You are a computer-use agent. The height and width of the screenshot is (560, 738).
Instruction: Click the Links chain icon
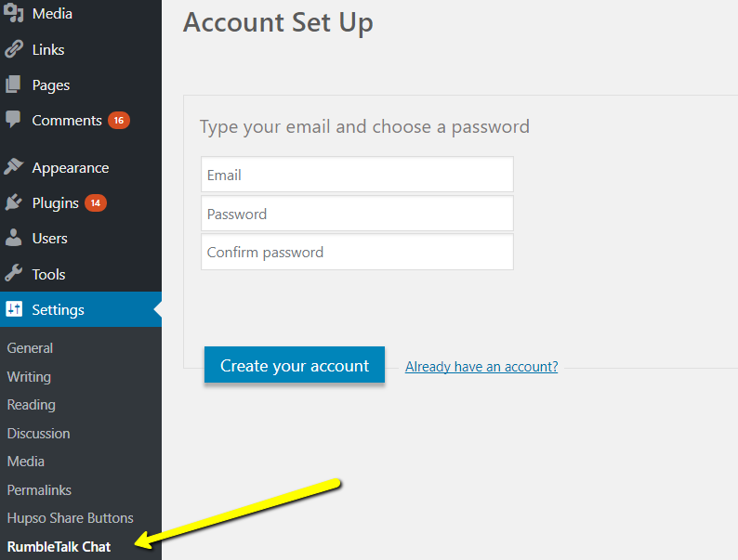point(14,49)
